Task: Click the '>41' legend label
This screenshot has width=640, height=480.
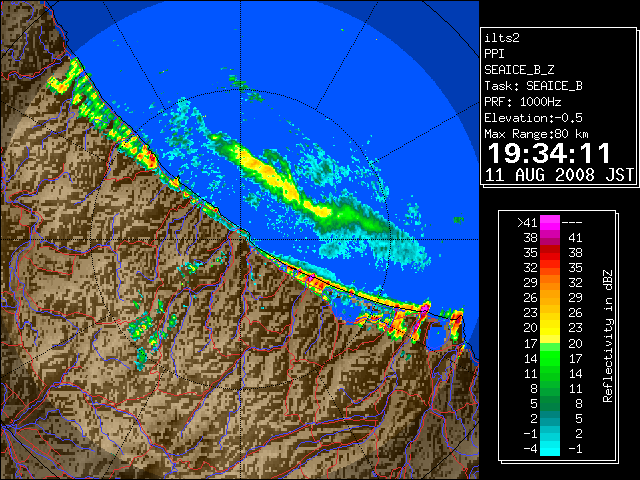Action: 527,222
